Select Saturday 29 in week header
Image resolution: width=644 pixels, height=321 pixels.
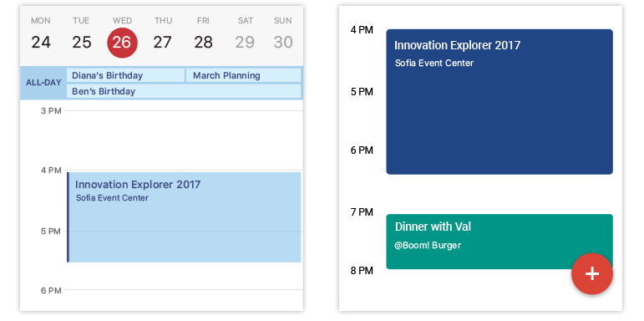pyautogui.click(x=246, y=34)
